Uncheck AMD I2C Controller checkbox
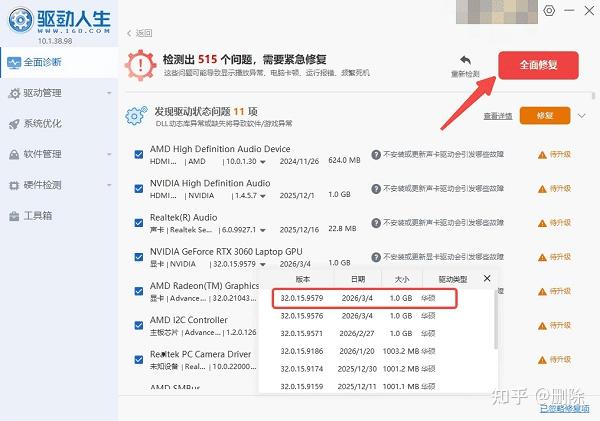 pos(139,325)
